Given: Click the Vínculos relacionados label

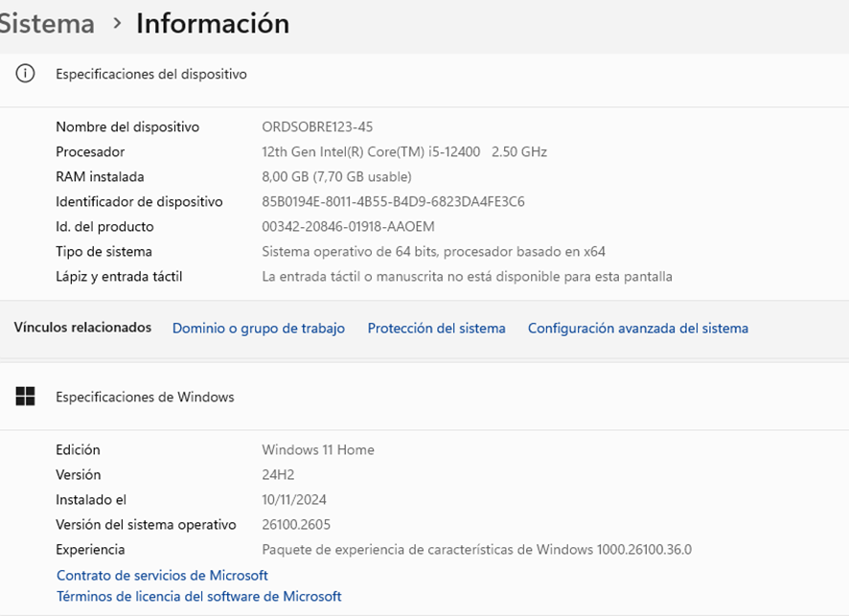Looking at the screenshot, I should 82,327.
